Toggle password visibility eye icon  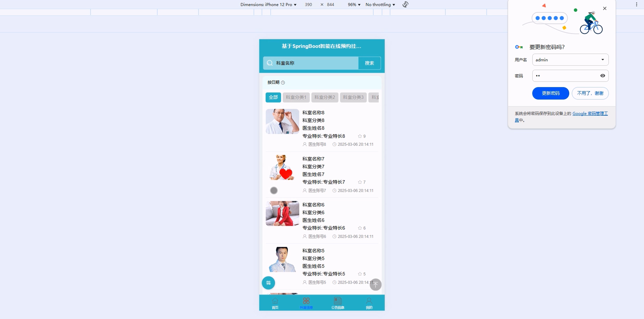click(x=602, y=76)
